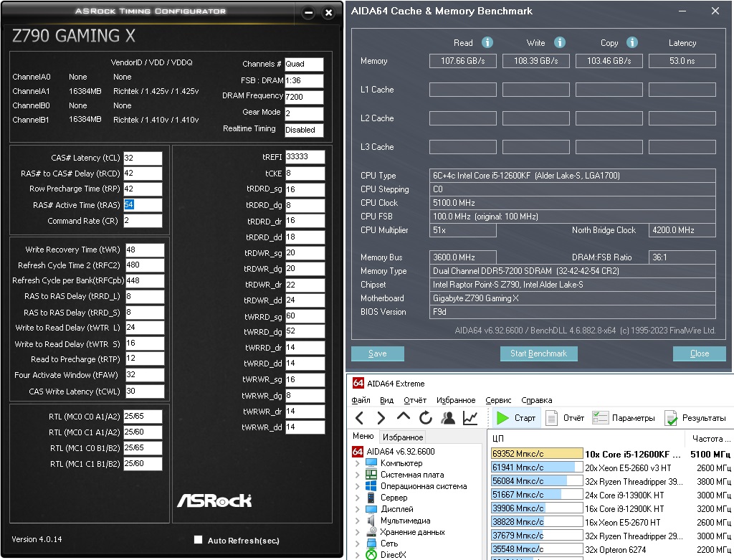Screen dimensions: 734x560
Task: Open the graph chart icon in AIDA64 toolbar
Action: [470, 417]
